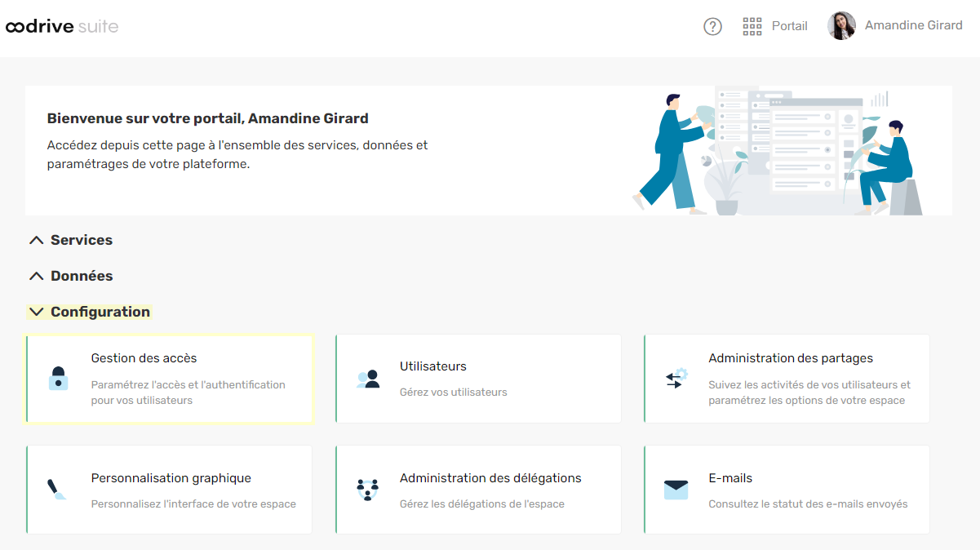Click the padlock icon for Gestion des accès
Screen dimensions: 980x550
pos(58,379)
